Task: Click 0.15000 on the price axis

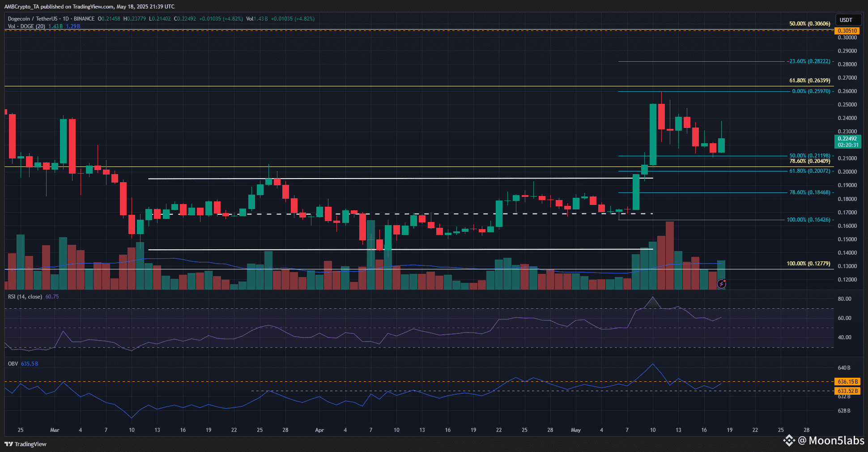Action: coord(847,239)
